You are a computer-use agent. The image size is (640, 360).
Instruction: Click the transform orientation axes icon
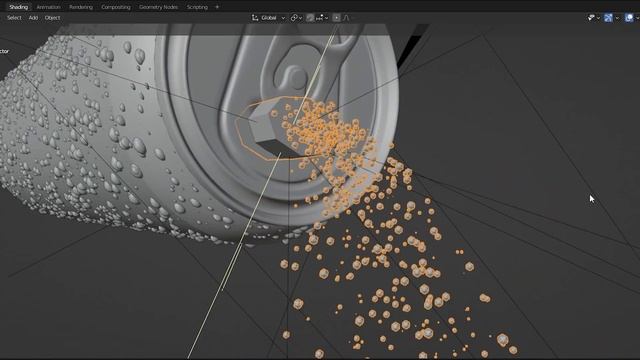click(255, 18)
